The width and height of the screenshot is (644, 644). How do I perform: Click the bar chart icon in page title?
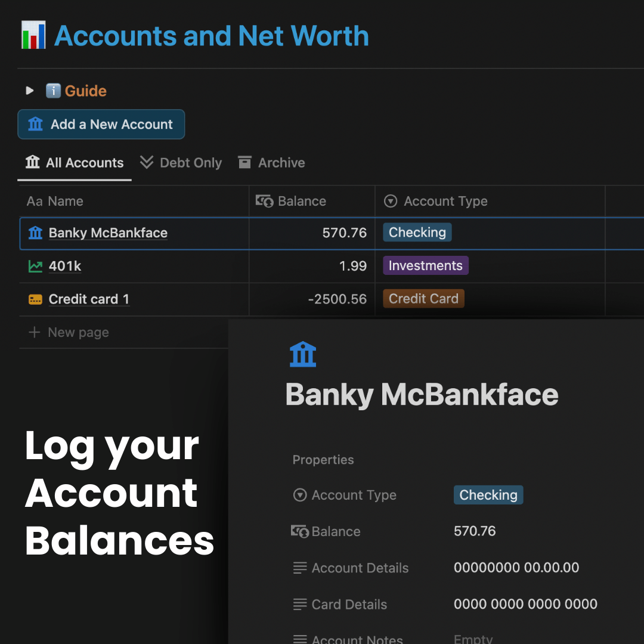pyautogui.click(x=33, y=35)
